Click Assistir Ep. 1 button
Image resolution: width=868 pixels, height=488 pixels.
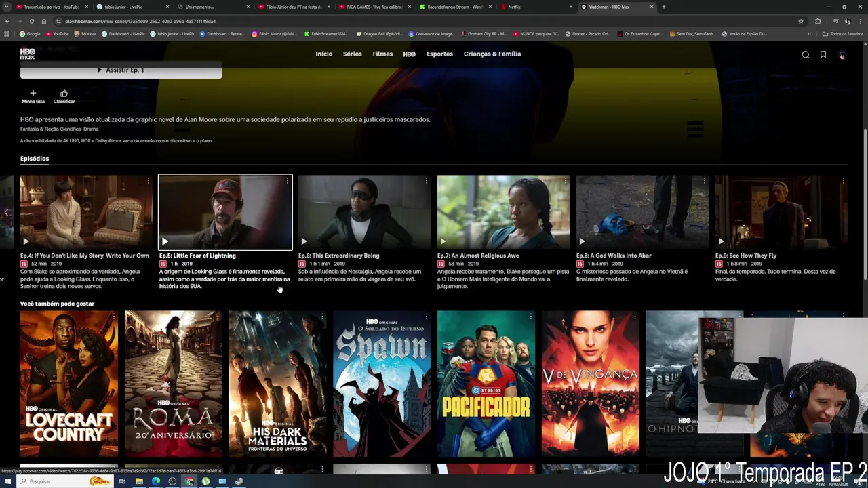pyautogui.click(x=121, y=70)
